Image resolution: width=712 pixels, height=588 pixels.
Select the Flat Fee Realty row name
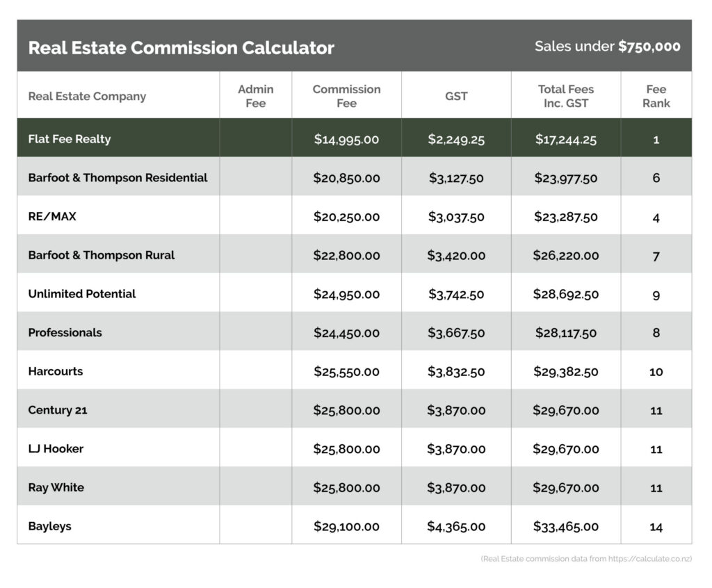click(70, 139)
